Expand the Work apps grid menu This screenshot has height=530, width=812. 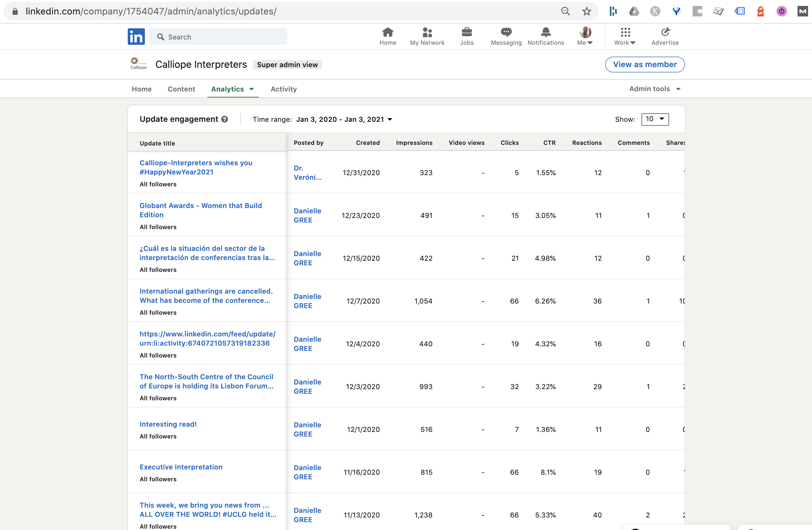pos(625,36)
